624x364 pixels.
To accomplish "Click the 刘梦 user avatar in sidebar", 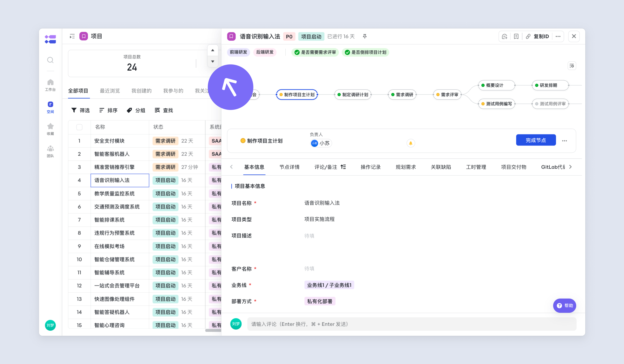I will [x=50, y=325].
